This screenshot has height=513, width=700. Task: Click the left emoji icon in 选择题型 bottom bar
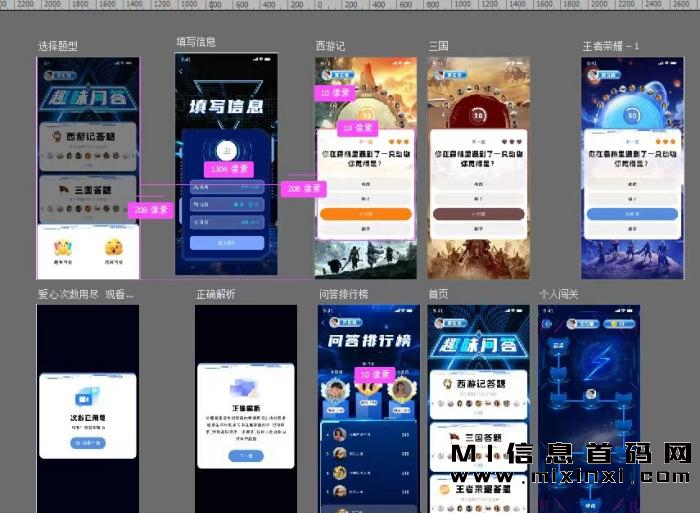pyautogui.click(x=63, y=247)
